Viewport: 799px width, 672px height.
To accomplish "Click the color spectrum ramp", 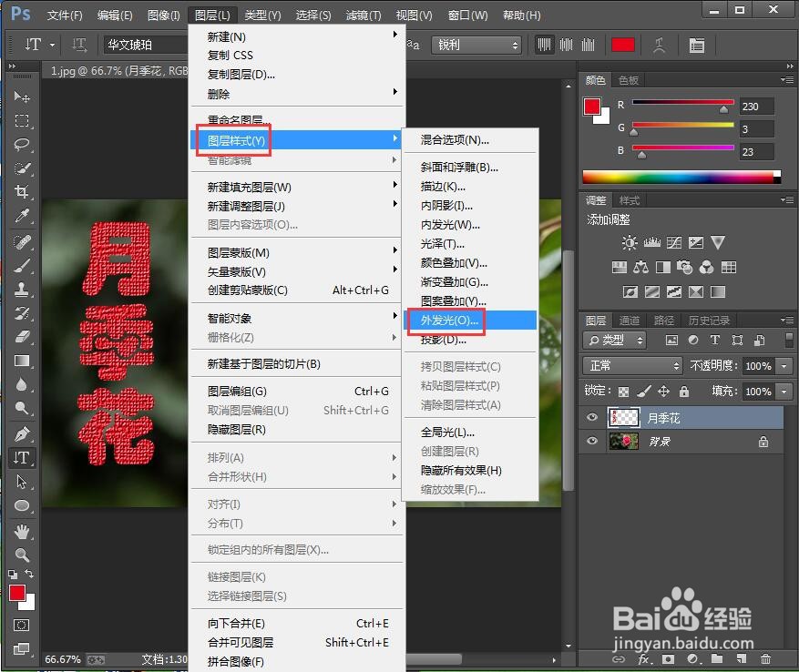I will point(681,177).
